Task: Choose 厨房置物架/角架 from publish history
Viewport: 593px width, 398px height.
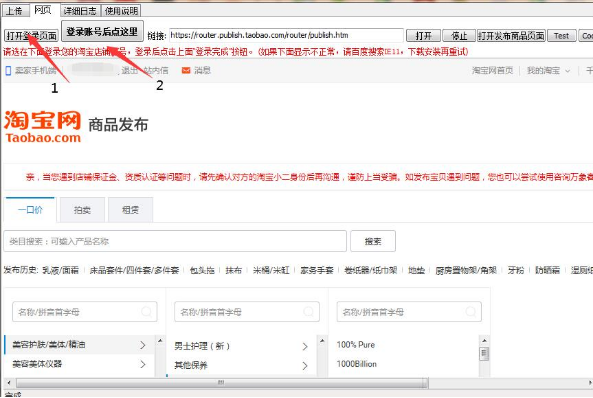Action: click(x=466, y=270)
